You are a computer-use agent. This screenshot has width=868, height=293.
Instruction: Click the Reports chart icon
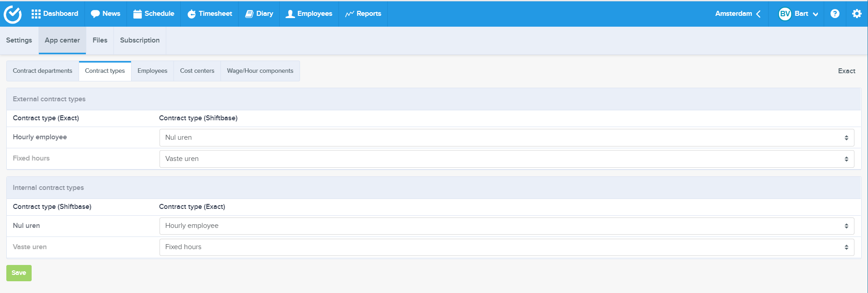click(349, 14)
